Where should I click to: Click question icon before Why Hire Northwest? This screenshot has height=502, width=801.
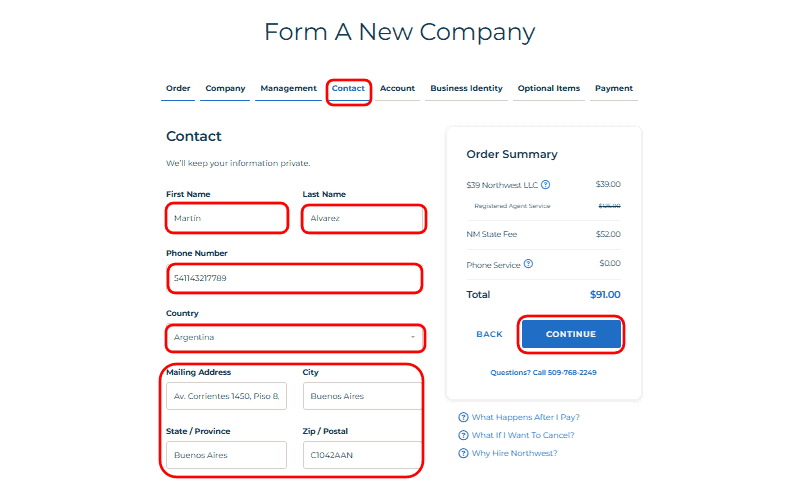pos(463,453)
